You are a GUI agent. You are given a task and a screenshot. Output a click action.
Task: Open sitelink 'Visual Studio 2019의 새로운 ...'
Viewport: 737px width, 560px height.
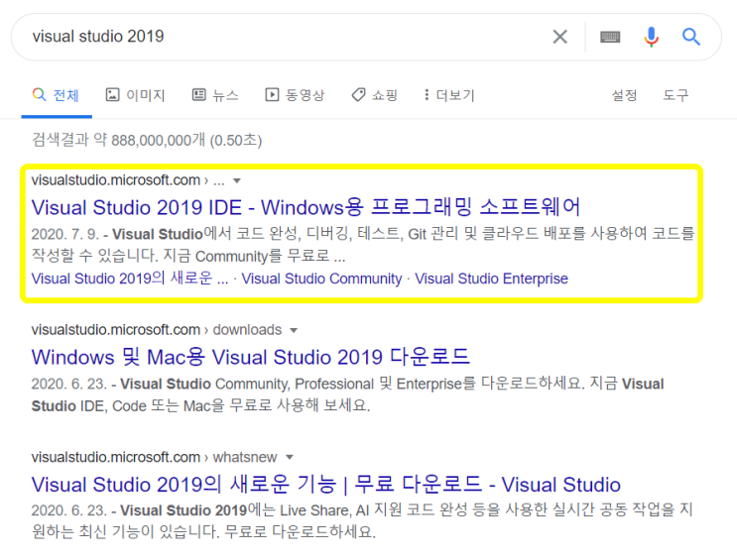point(130,279)
